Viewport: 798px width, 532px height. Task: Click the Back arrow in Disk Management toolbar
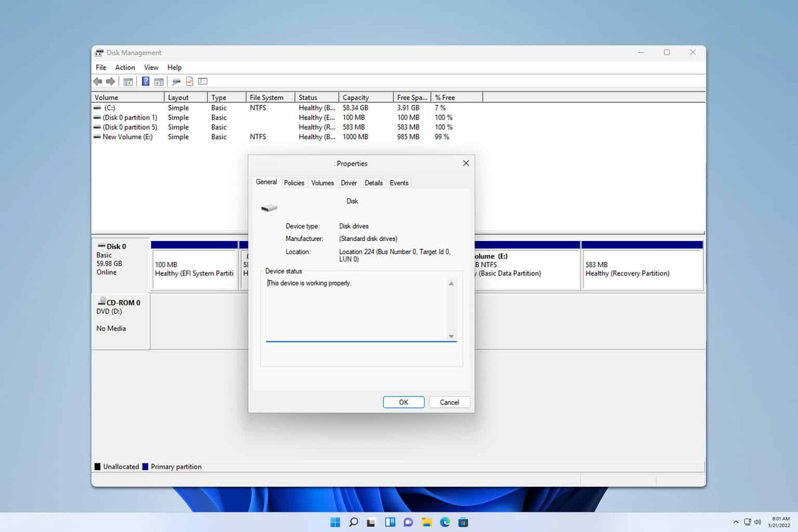tap(98, 82)
